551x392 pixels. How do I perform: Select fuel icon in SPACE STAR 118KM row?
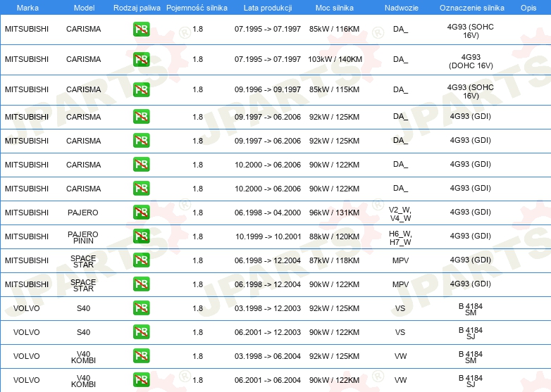pos(141,260)
